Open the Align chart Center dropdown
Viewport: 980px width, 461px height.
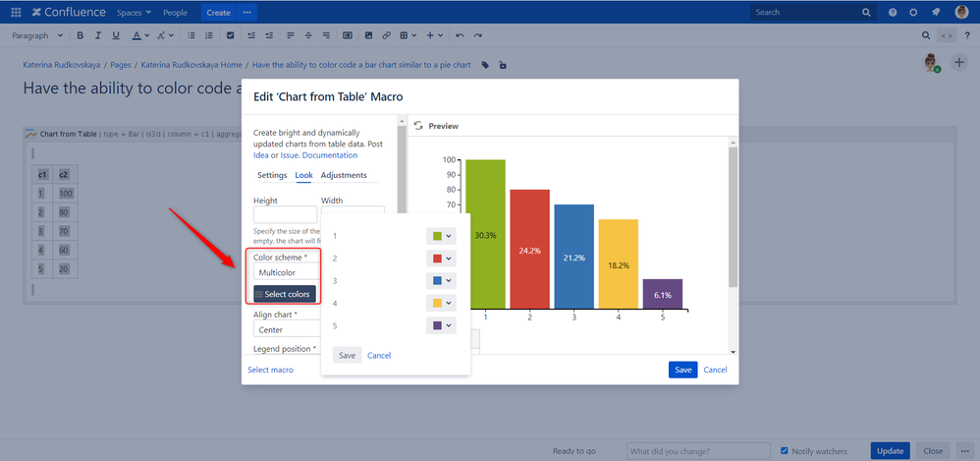click(x=287, y=329)
